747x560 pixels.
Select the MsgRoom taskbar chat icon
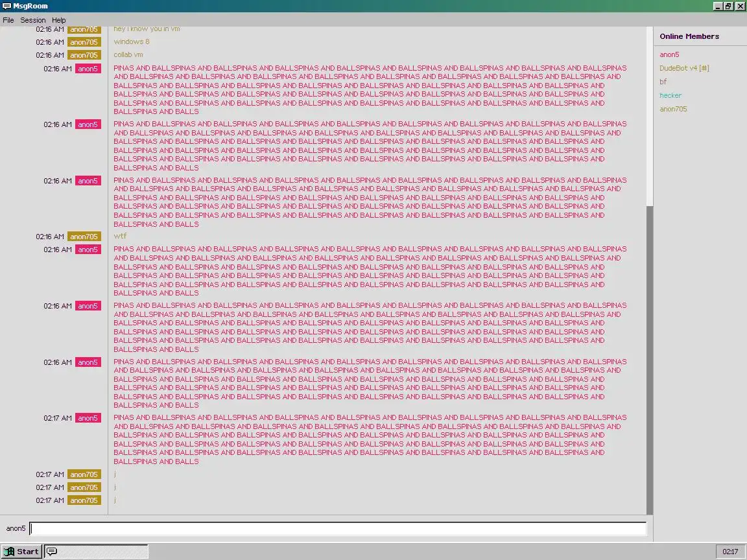click(x=51, y=552)
